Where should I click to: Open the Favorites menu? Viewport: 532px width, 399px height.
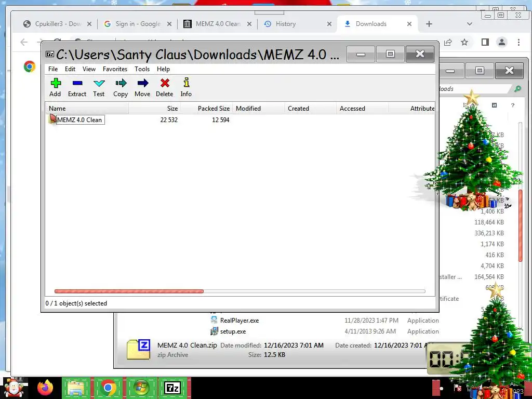tap(115, 69)
